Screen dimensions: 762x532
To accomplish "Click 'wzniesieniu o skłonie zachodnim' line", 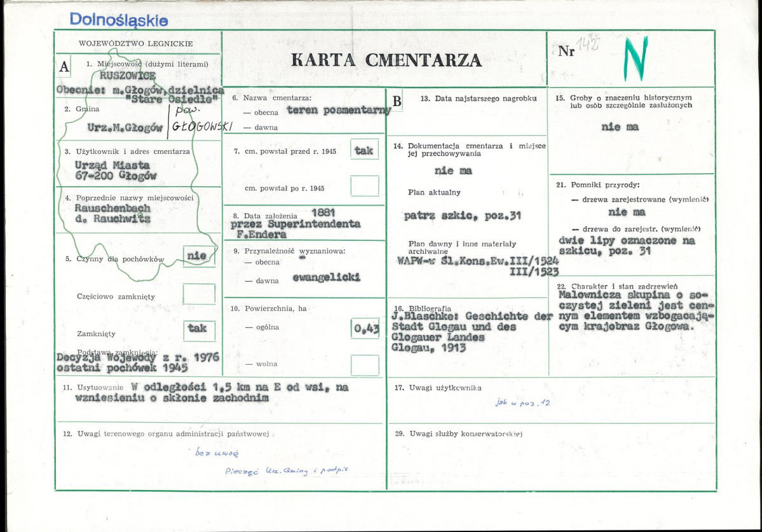I will pyautogui.click(x=172, y=398).
